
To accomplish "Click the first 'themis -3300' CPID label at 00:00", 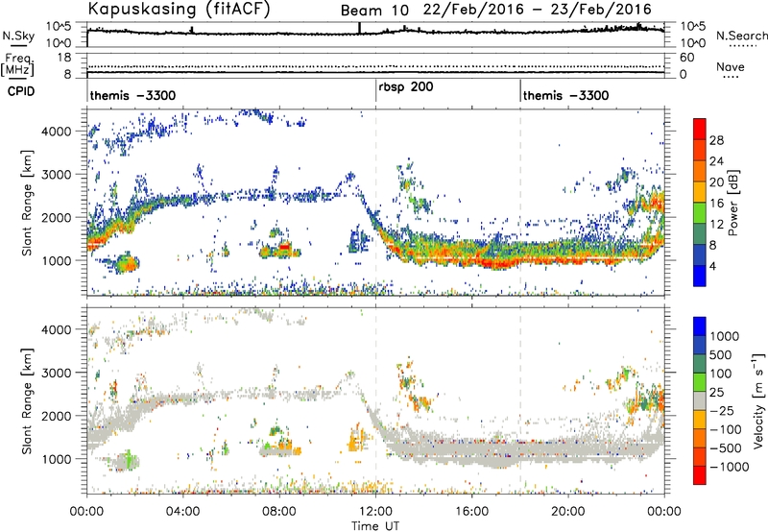I will [132, 95].
